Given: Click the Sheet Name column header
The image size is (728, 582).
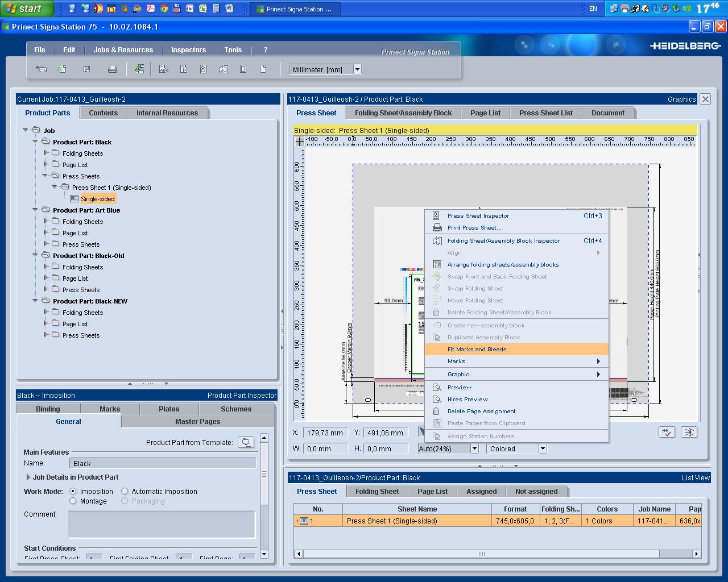Looking at the screenshot, I should pyautogui.click(x=417, y=509).
